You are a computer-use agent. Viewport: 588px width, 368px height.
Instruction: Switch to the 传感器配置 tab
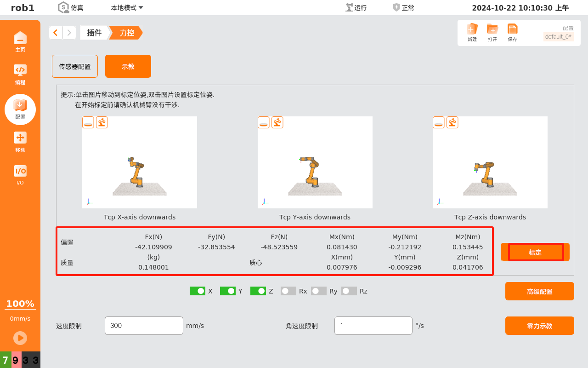[75, 66]
